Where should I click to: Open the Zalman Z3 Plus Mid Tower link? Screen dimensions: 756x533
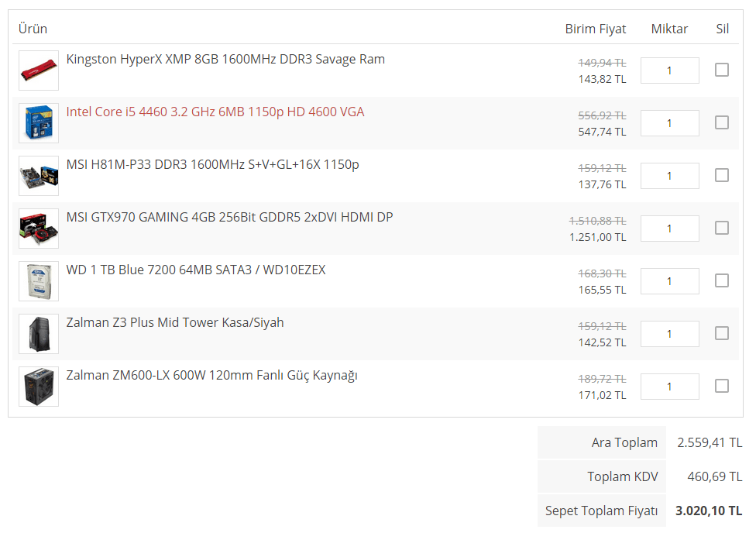pos(175,322)
